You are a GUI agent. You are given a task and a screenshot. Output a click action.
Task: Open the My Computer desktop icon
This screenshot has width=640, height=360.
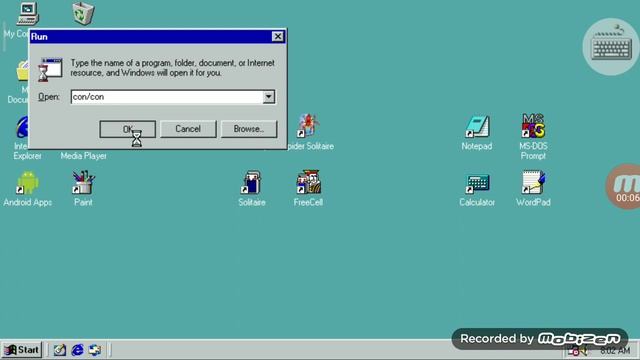click(27, 14)
